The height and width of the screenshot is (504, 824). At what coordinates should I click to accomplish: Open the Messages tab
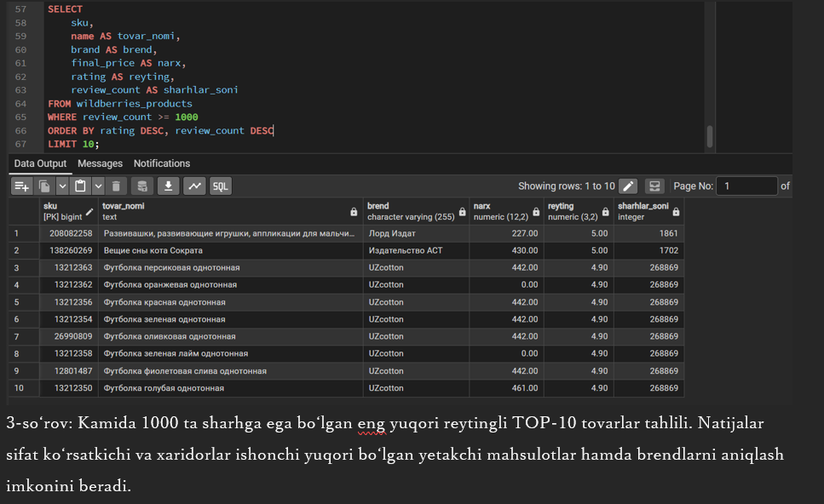(100, 163)
